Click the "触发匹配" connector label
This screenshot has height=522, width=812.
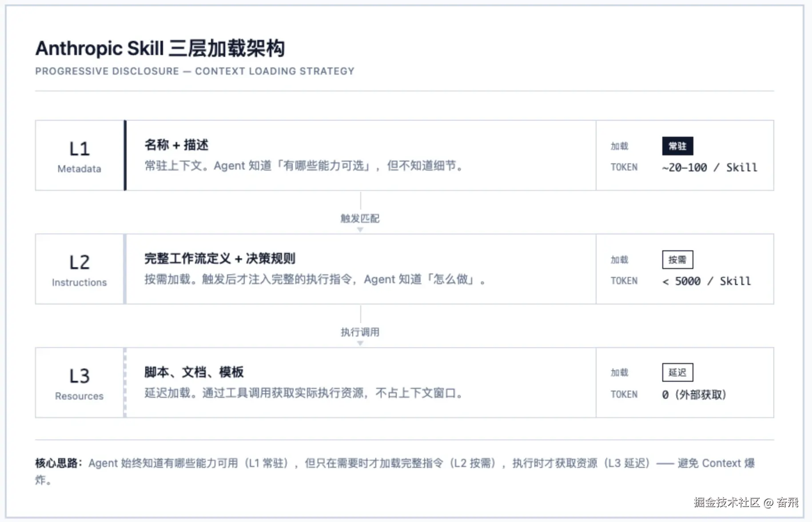tap(360, 218)
